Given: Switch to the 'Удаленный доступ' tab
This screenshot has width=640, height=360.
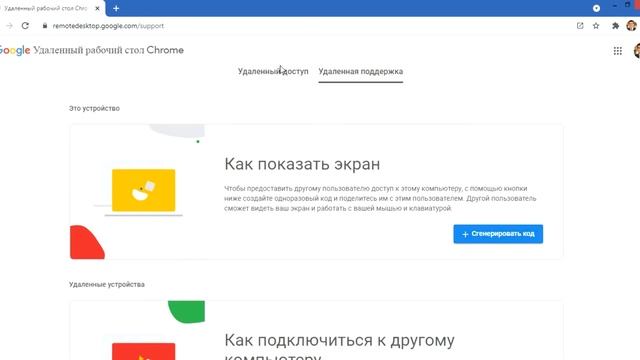Looking at the screenshot, I should 273,71.
